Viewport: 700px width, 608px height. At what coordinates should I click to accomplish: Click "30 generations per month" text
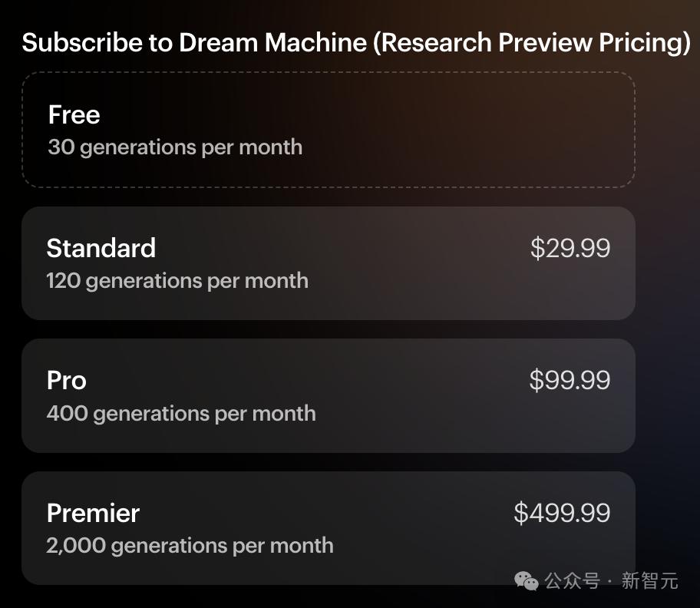point(175,147)
